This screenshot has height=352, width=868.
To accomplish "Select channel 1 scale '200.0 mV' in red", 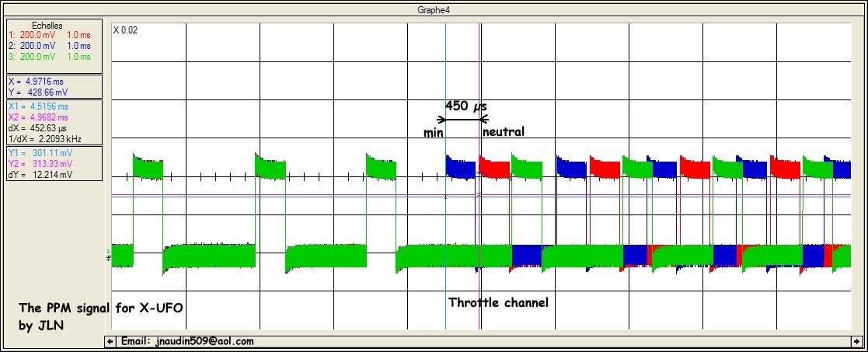I will pos(36,36).
